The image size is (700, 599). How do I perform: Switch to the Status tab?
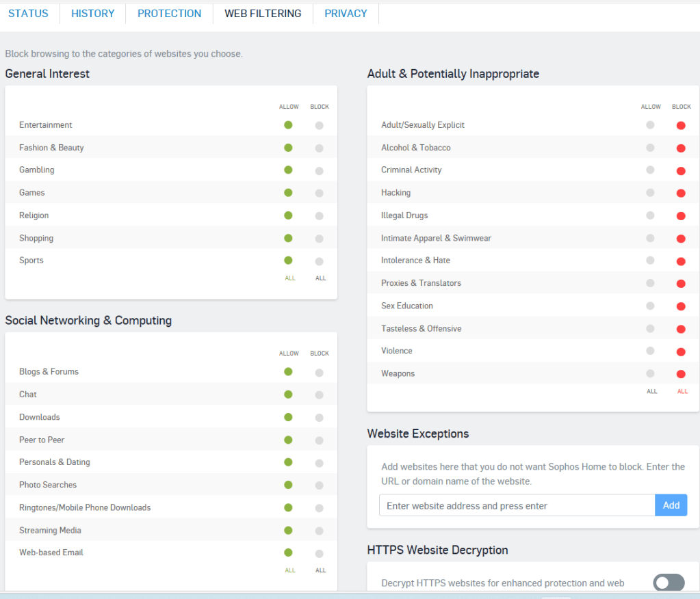pos(27,14)
